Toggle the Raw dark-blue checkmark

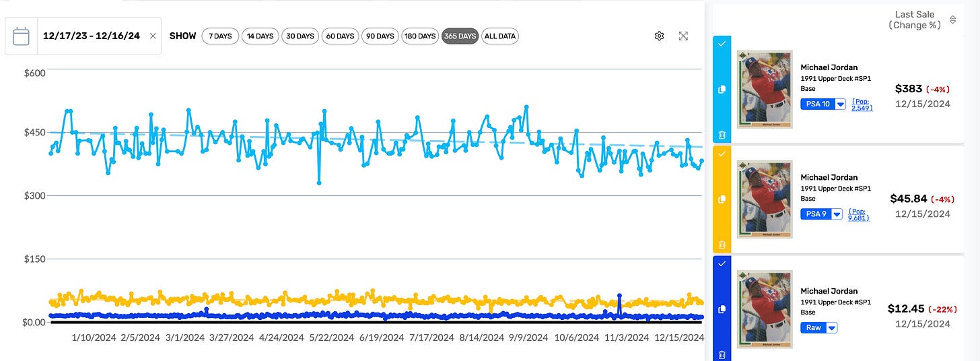(722, 264)
